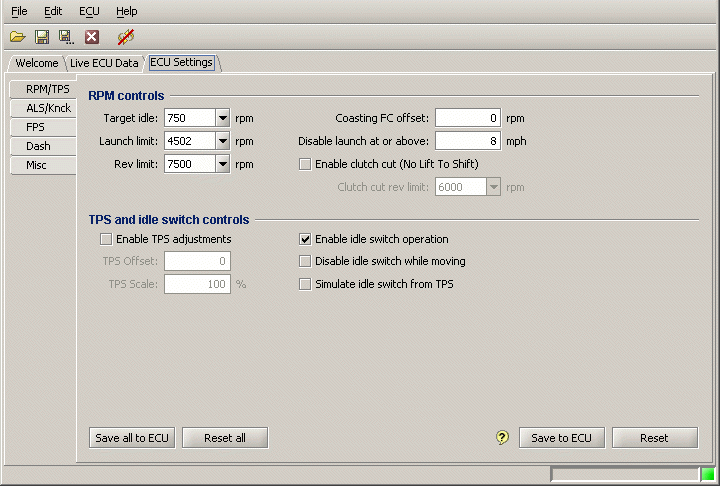Expand the Rev limit dropdown
The image size is (720, 486).
click(x=223, y=164)
